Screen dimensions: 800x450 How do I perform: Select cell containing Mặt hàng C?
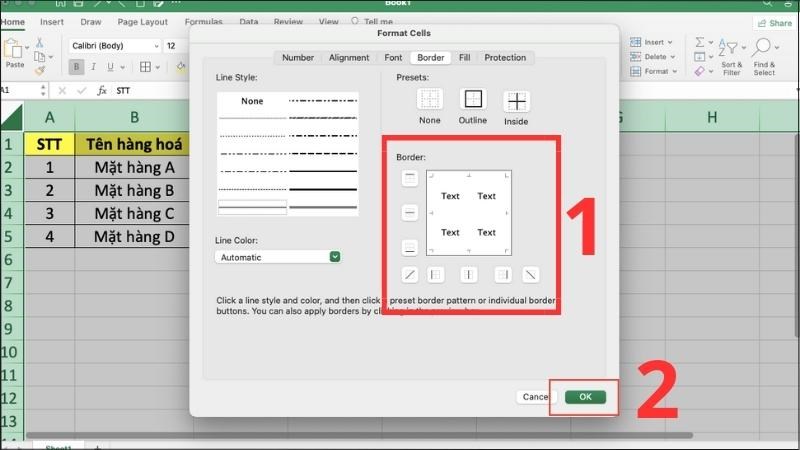coord(134,213)
